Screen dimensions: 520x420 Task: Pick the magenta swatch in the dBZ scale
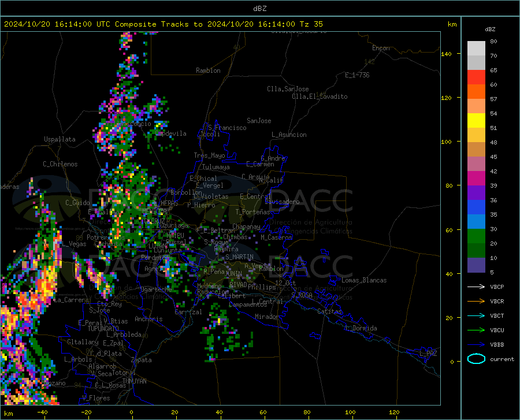(476, 179)
